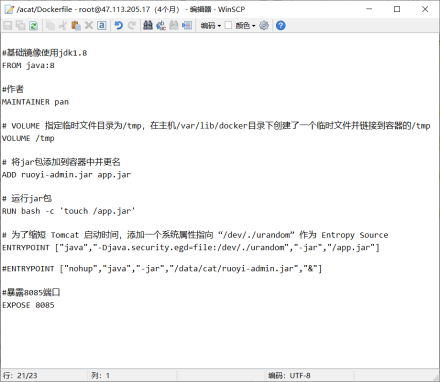Maximize the WinSCP editor window
The width and height of the screenshot is (441, 382).
pos(397,9)
